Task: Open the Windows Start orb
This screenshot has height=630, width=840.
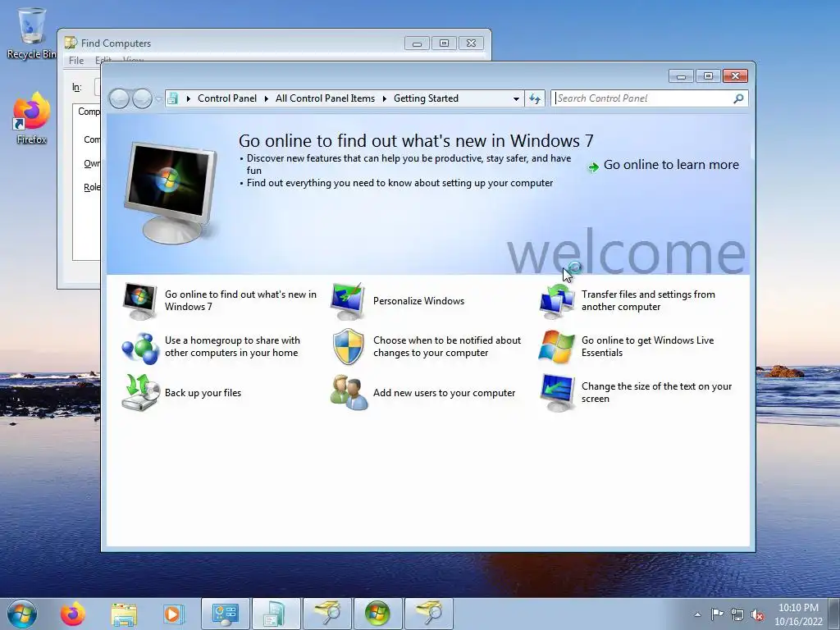Action: click(22, 614)
